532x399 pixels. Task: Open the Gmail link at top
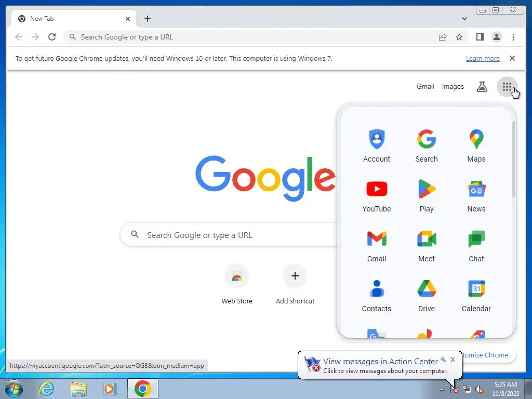coord(425,87)
